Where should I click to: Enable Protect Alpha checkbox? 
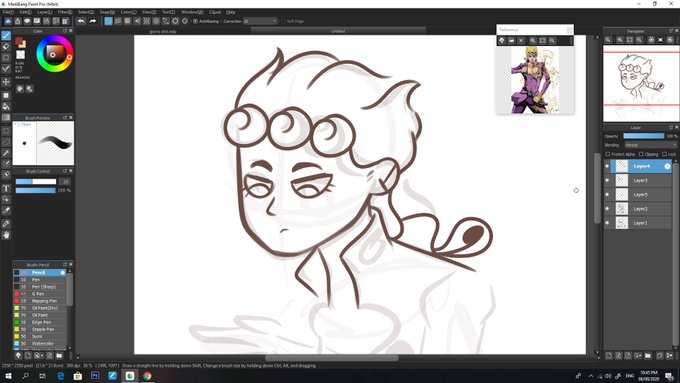[608, 154]
